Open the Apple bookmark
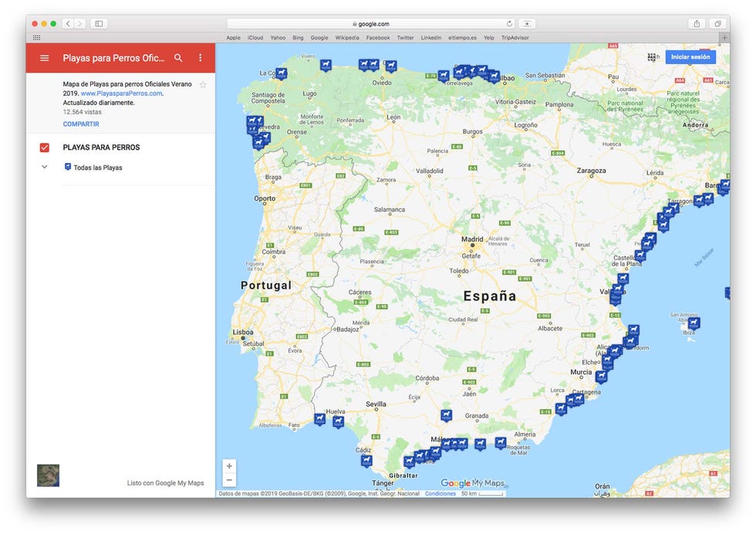This screenshot has height=535, width=756. tap(233, 38)
